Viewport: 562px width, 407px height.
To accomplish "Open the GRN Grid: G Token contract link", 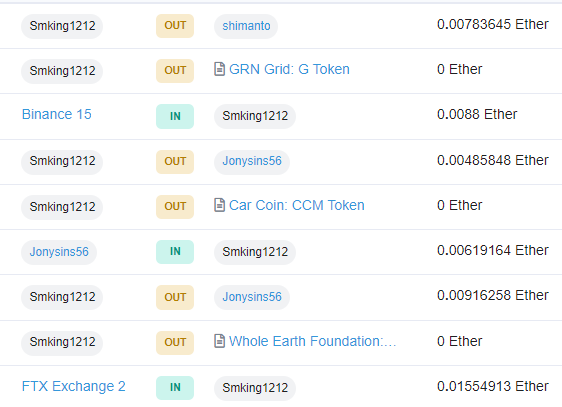I will click(x=289, y=69).
